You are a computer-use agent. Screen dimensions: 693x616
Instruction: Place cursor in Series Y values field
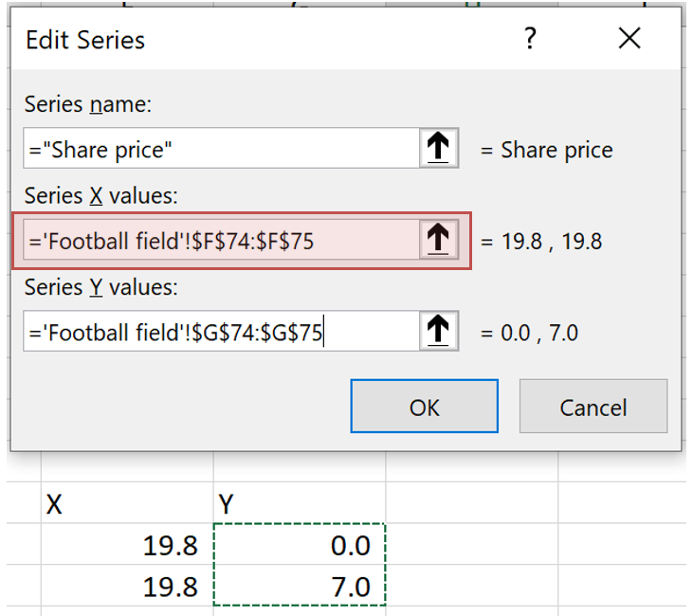(x=220, y=332)
